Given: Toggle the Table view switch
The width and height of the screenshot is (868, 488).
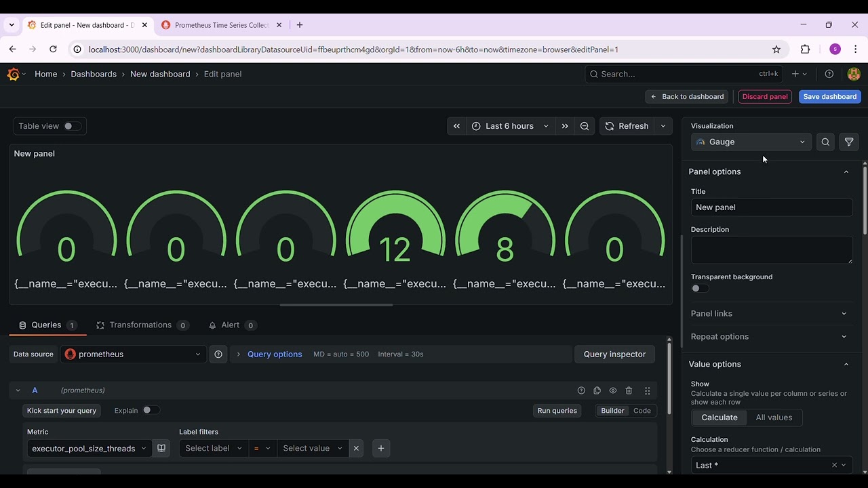Looking at the screenshot, I should coord(72,126).
